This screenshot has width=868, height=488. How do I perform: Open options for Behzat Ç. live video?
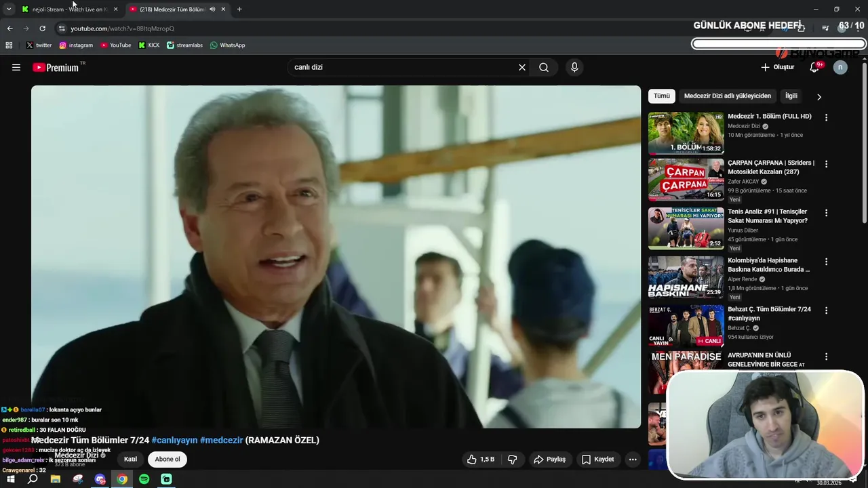pyautogui.click(x=826, y=310)
